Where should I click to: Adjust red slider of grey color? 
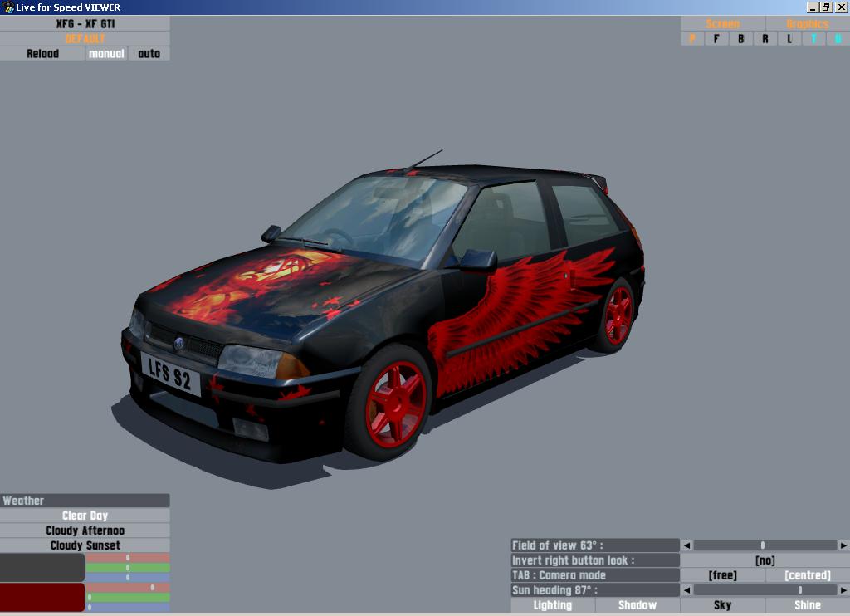point(128,558)
